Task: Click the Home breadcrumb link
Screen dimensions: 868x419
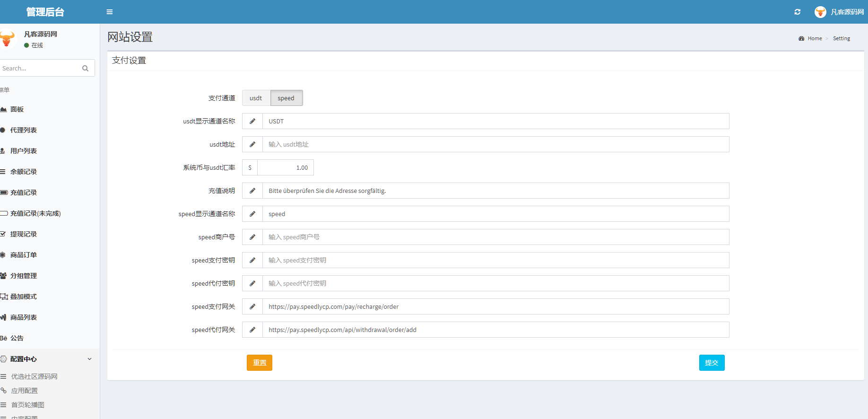Action: click(x=815, y=38)
